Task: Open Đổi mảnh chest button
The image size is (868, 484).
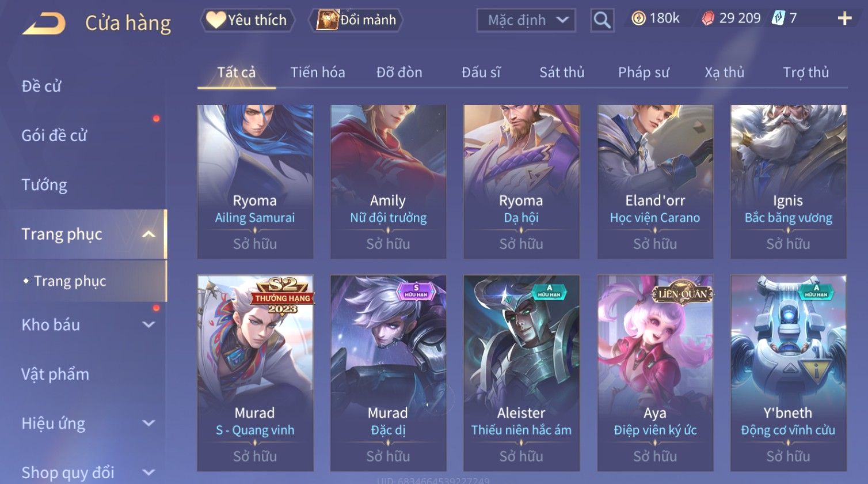Action: [356, 20]
